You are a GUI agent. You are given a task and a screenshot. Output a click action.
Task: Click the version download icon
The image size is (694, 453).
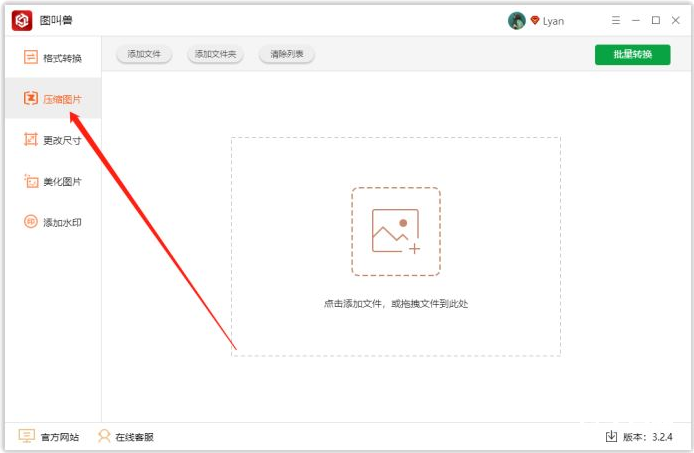click(x=611, y=436)
